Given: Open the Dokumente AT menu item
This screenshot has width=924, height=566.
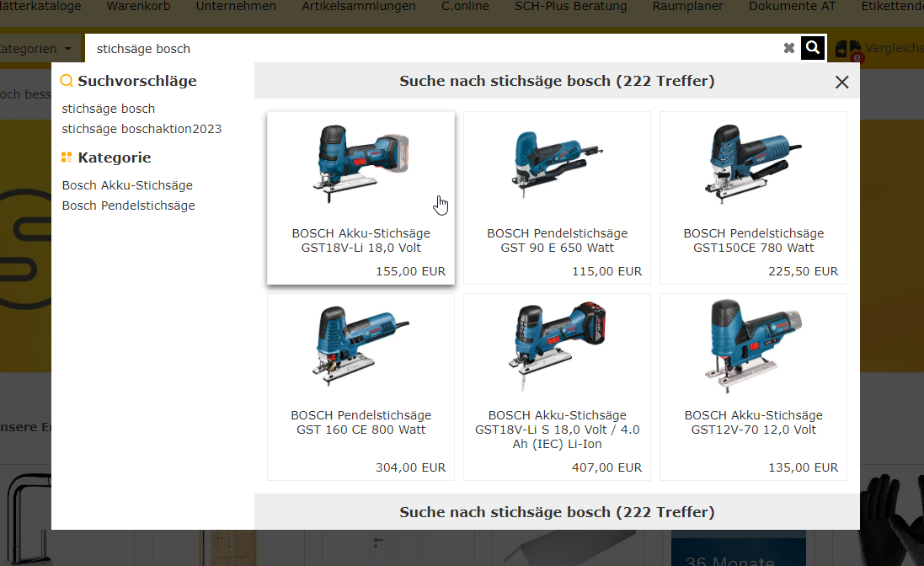Looking at the screenshot, I should pyautogui.click(x=792, y=7).
